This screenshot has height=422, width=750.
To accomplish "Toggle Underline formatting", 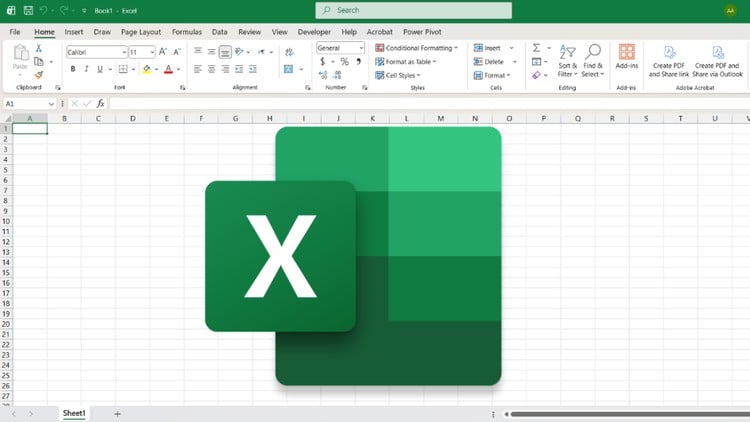I will pyautogui.click(x=100, y=69).
